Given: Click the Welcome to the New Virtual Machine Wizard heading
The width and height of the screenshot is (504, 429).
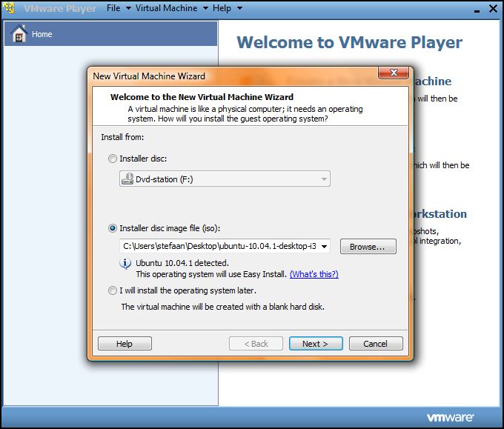Looking at the screenshot, I should (202, 97).
